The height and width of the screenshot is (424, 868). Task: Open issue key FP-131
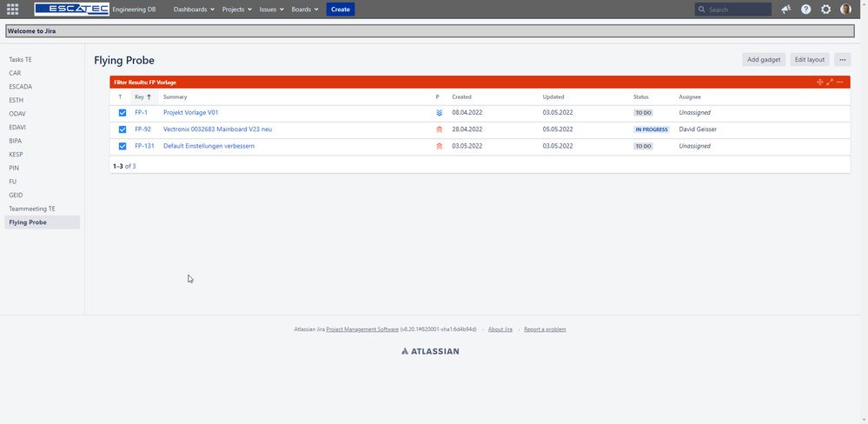click(x=144, y=146)
